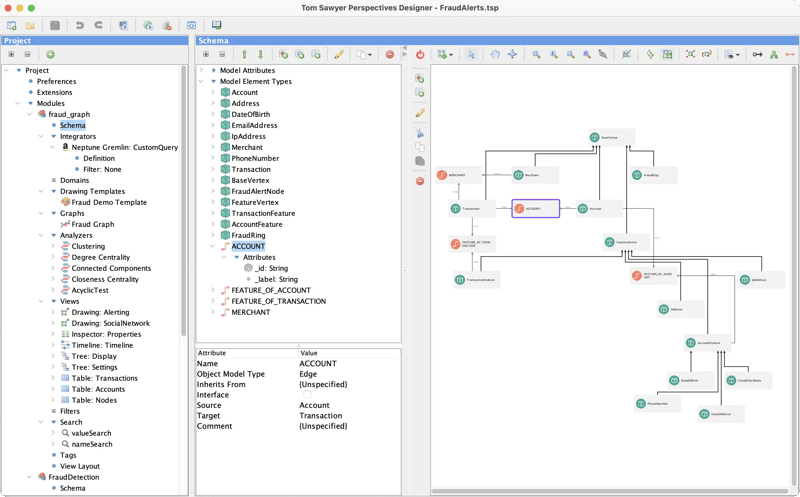The width and height of the screenshot is (800, 497).
Task: Apply hierarchical layout with green tree icon
Action: click(x=774, y=54)
